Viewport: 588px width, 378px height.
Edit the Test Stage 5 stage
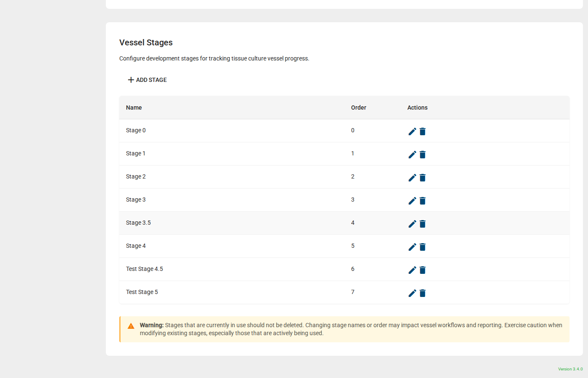tap(412, 293)
